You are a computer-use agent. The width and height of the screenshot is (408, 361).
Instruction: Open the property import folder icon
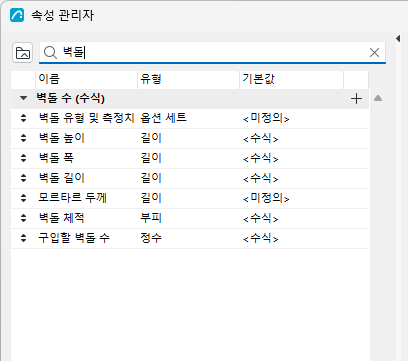(23, 53)
